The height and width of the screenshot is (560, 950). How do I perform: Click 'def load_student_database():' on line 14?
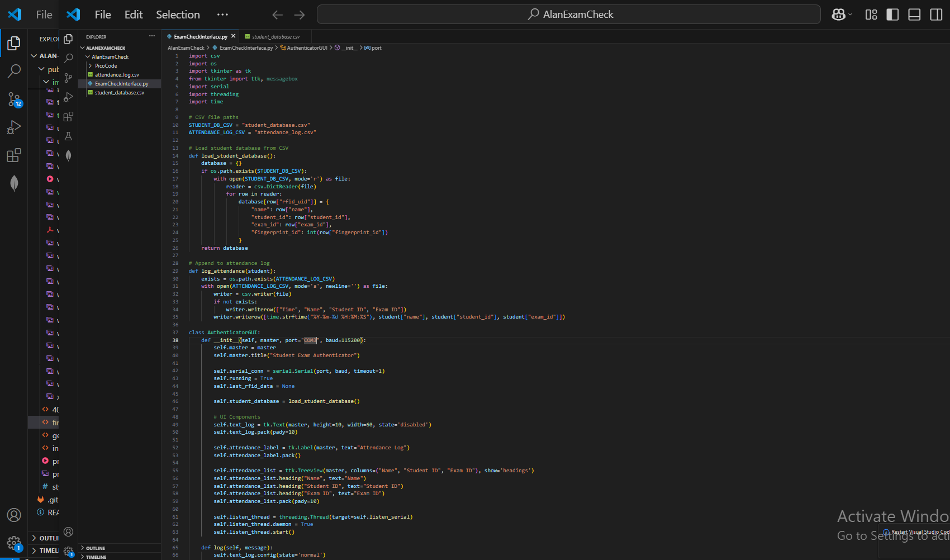[x=232, y=156]
